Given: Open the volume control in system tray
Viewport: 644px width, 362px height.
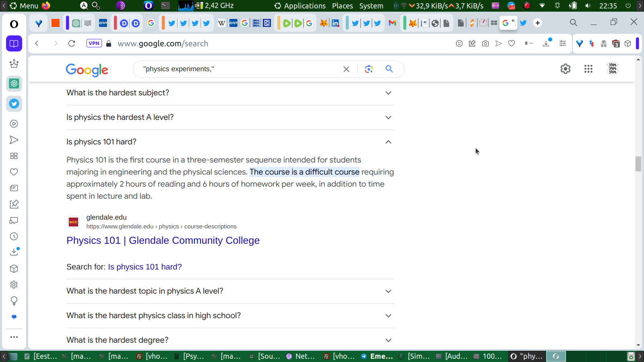Looking at the screenshot, I should [588, 6].
